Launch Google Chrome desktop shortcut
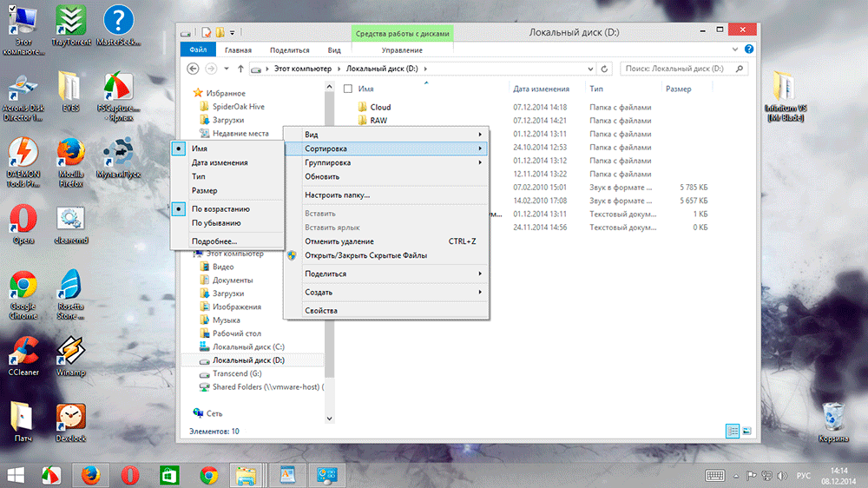The height and width of the screenshot is (488, 868). (23, 294)
